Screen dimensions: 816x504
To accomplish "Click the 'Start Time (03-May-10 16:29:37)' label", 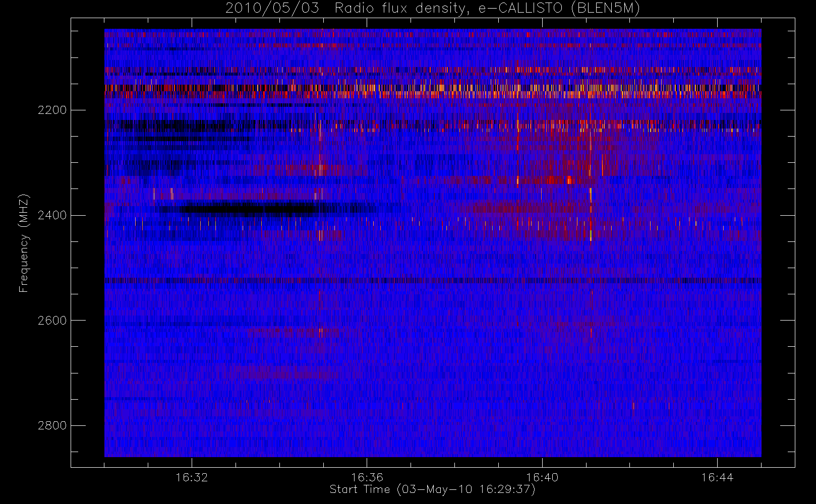I will click(x=432, y=489).
